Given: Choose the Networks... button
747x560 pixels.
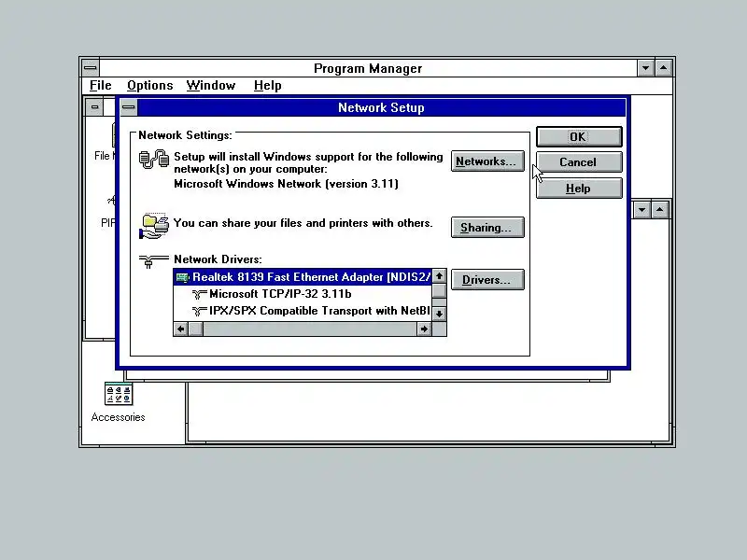Looking at the screenshot, I should pyautogui.click(x=487, y=161).
